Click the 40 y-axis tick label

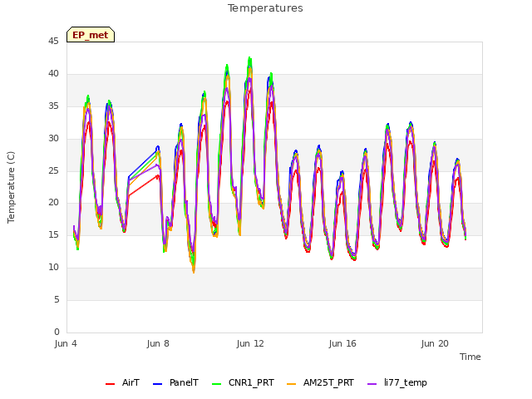(53, 73)
